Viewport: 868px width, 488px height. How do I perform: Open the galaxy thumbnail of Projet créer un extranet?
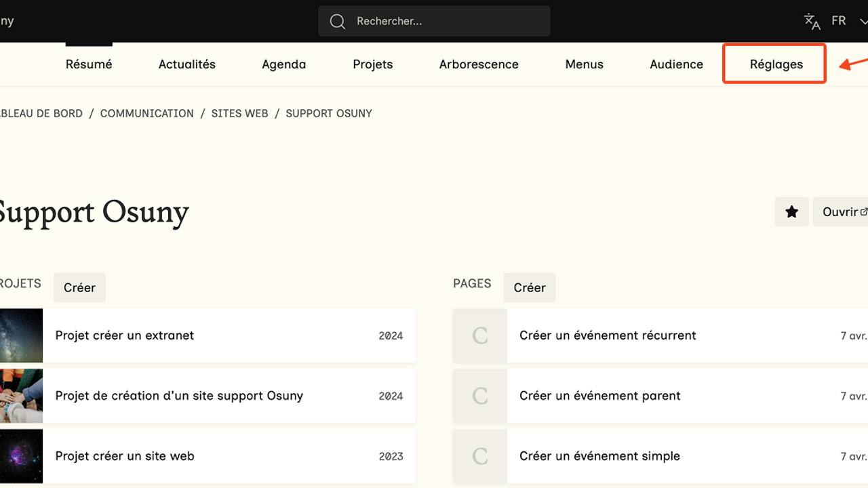20,335
